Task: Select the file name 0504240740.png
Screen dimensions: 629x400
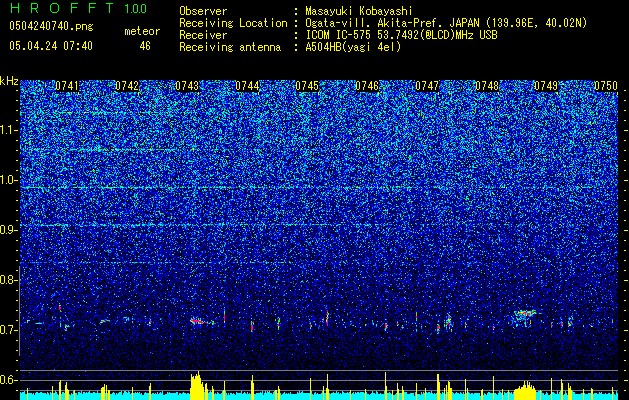Action: pyautogui.click(x=51, y=26)
